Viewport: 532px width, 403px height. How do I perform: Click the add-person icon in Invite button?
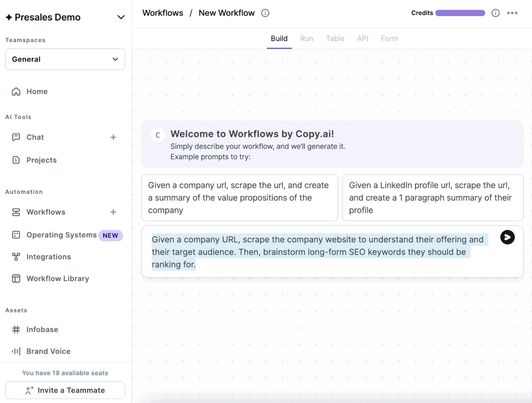(29, 390)
